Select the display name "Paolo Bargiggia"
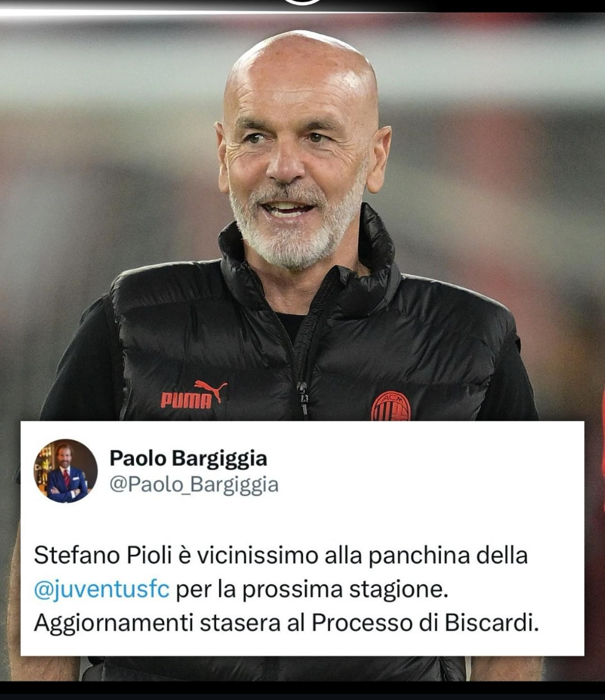This screenshot has height=700, width=605. tap(188, 458)
